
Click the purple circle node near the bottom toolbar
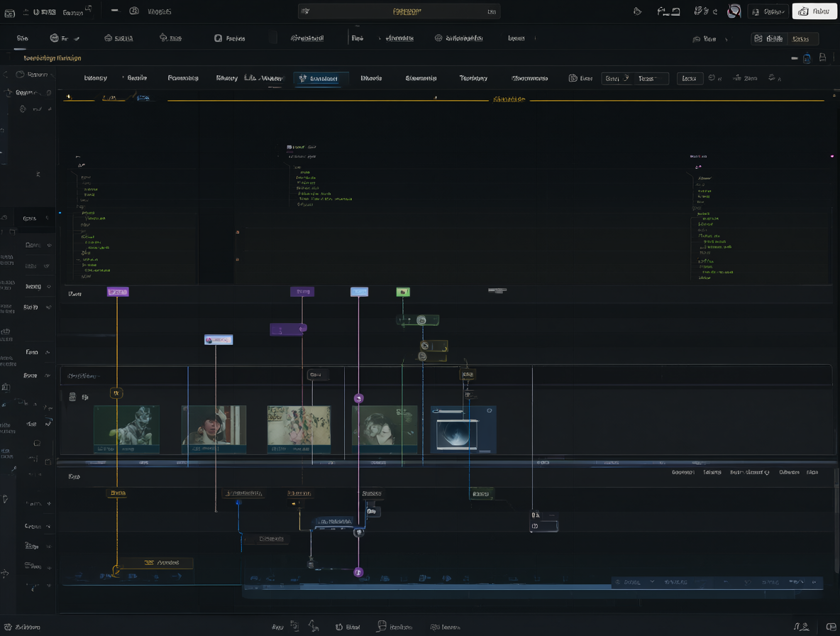[x=358, y=572]
